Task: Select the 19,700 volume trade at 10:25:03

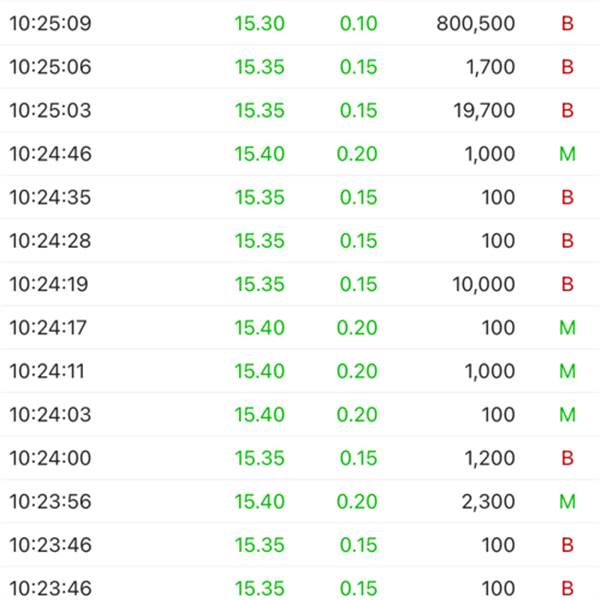Action: 484,111
